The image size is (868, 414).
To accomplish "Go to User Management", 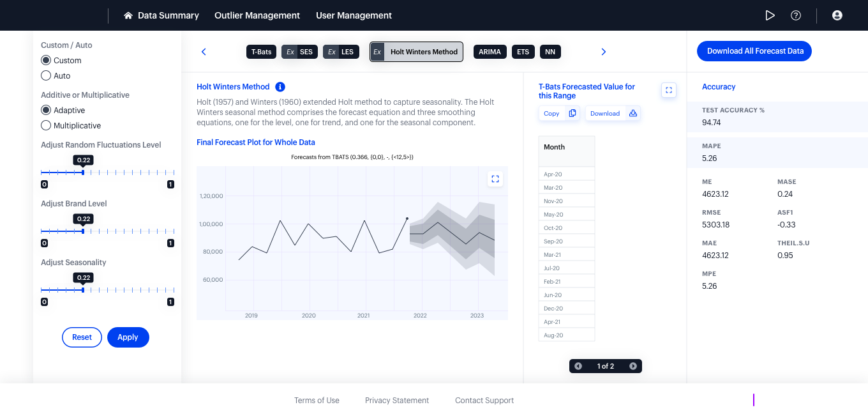I will 354,15.
